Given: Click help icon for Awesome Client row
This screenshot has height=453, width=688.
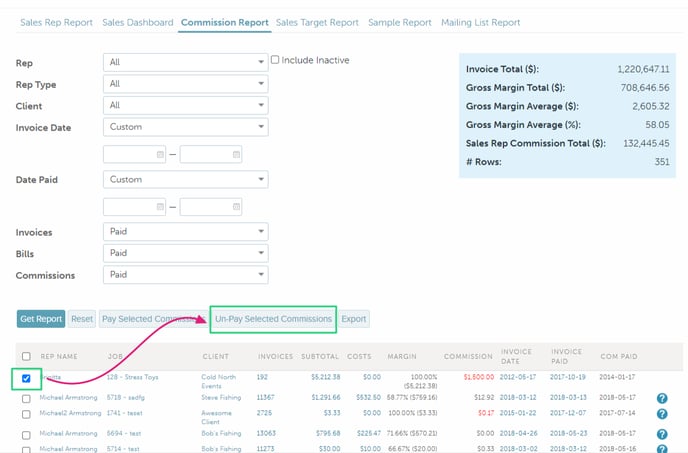Looking at the screenshot, I should [x=661, y=416].
